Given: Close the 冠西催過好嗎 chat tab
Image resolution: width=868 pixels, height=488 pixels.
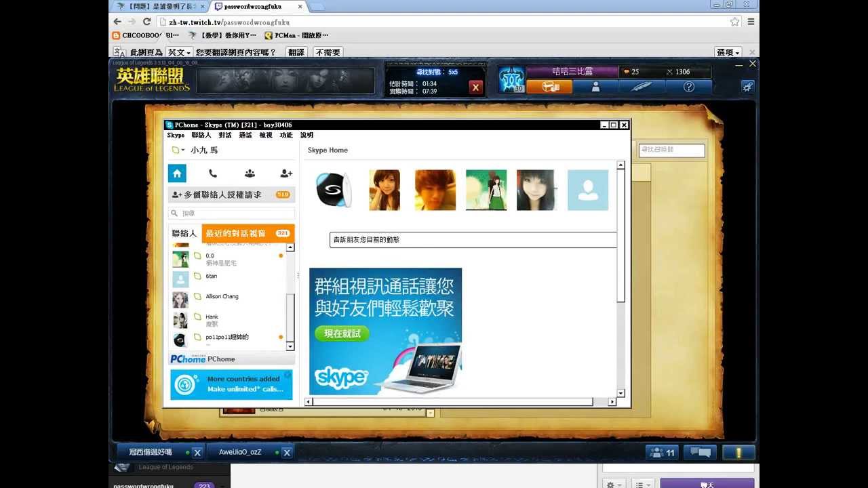Looking at the screenshot, I should [x=197, y=453].
